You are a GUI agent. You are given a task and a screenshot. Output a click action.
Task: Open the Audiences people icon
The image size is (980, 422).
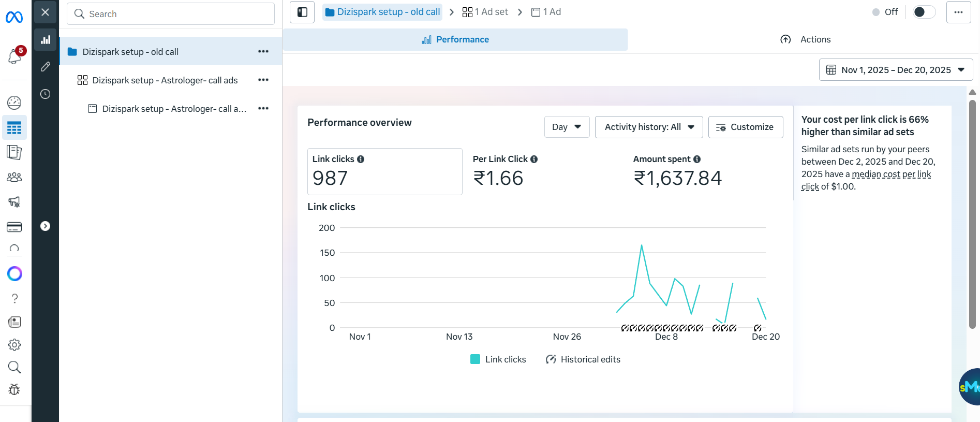point(14,177)
